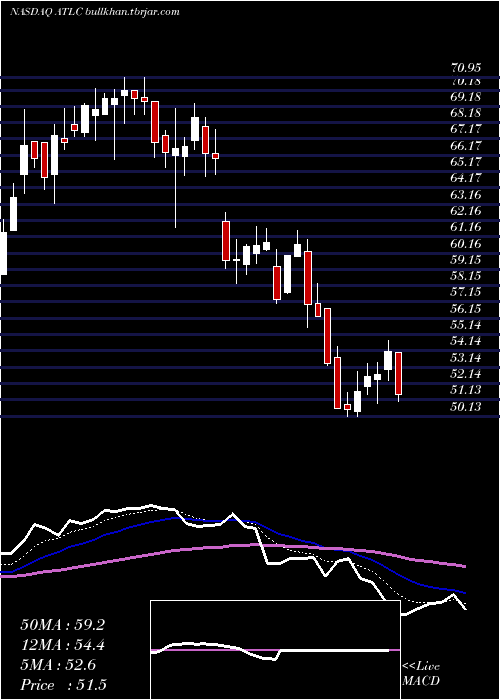Click the <<Live MACD label
This screenshot has height=700, width=500.
[421, 674]
